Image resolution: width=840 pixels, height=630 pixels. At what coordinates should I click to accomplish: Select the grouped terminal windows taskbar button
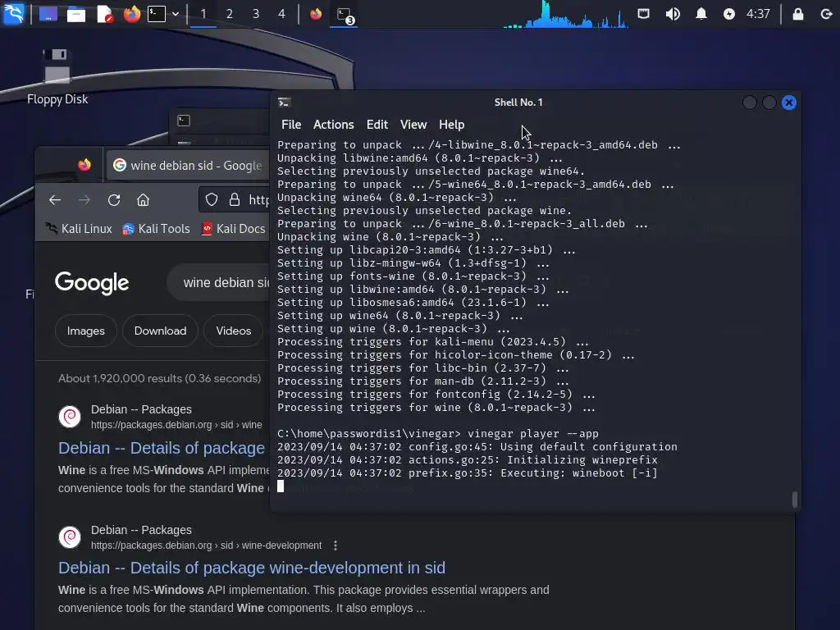pos(344,15)
